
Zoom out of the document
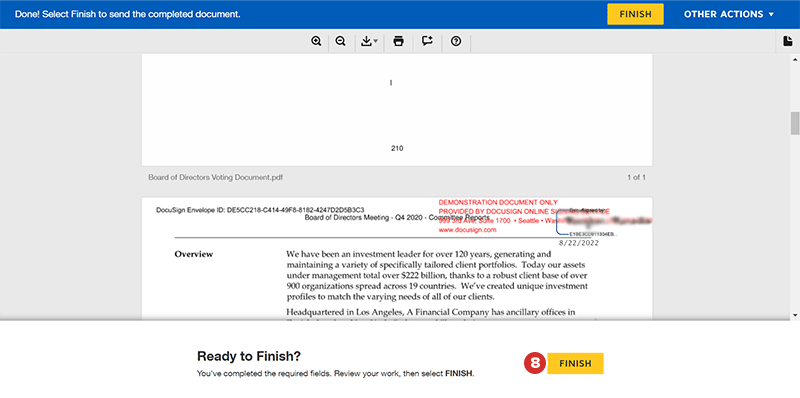coord(340,41)
